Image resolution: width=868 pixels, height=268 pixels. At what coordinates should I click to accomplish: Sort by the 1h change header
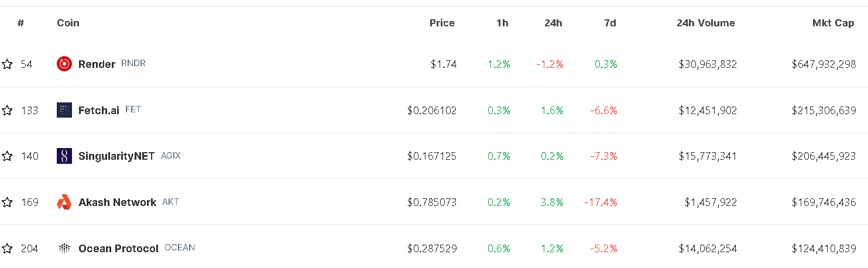(x=502, y=23)
